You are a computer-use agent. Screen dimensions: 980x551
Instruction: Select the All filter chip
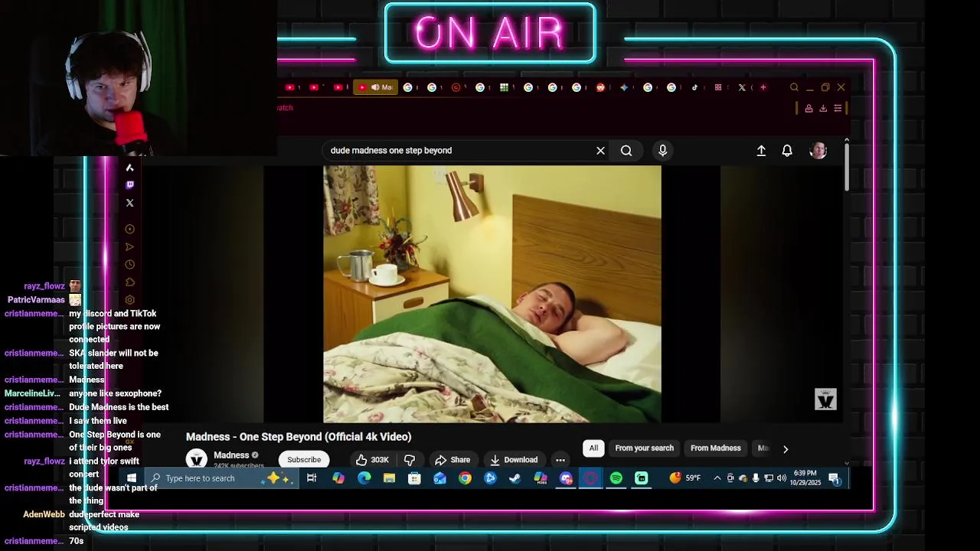pos(593,448)
